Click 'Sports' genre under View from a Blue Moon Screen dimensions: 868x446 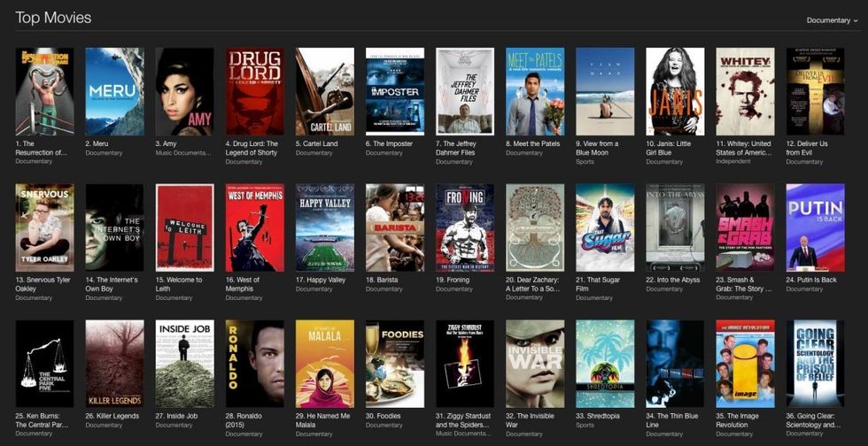(585, 162)
